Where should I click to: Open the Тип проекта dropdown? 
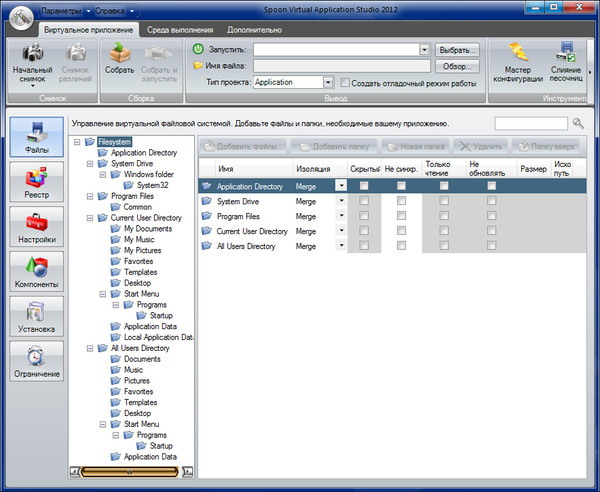328,82
